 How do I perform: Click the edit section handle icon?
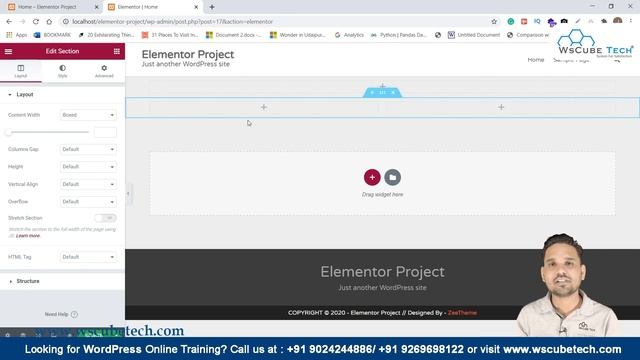click(x=382, y=93)
